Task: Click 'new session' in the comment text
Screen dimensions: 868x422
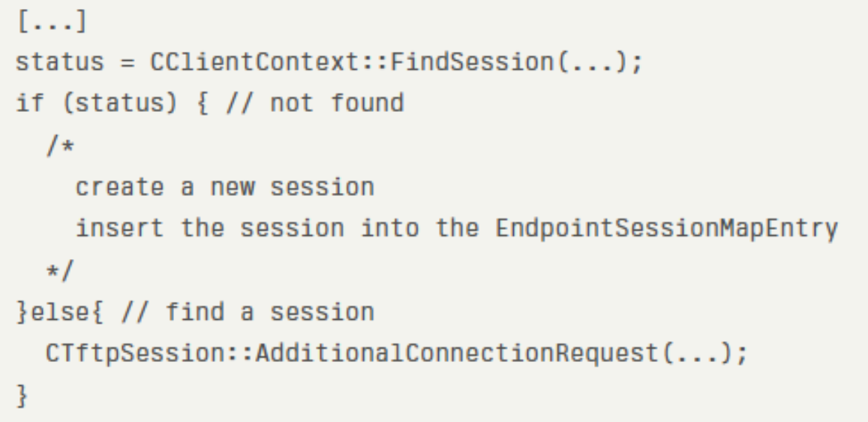Action: coord(293,187)
